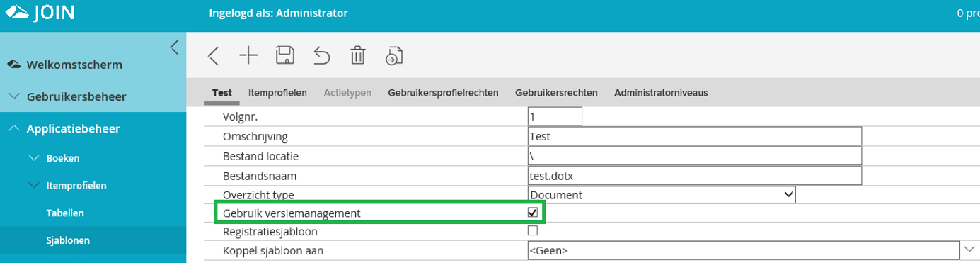The width and height of the screenshot is (980, 263).
Task: Open the Administratorniveaus tab
Action: coord(662,93)
